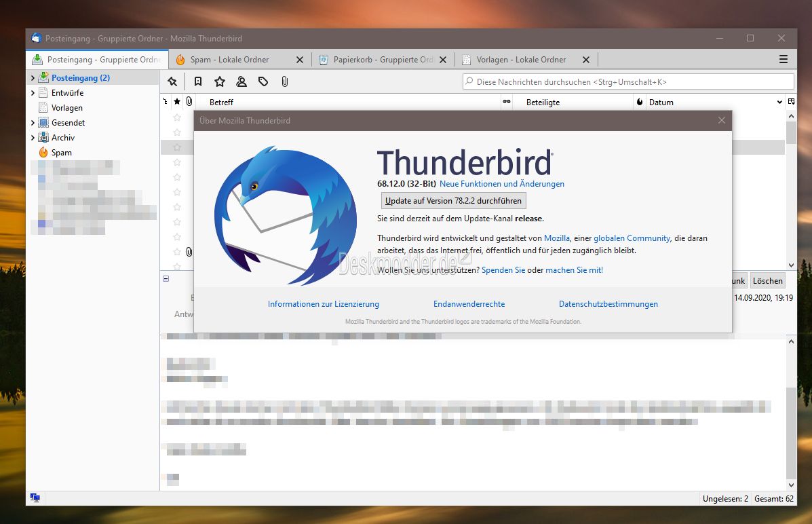Click the Spam flame icon in folder tree
This screenshot has width=812, height=524.
(x=43, y=152)
